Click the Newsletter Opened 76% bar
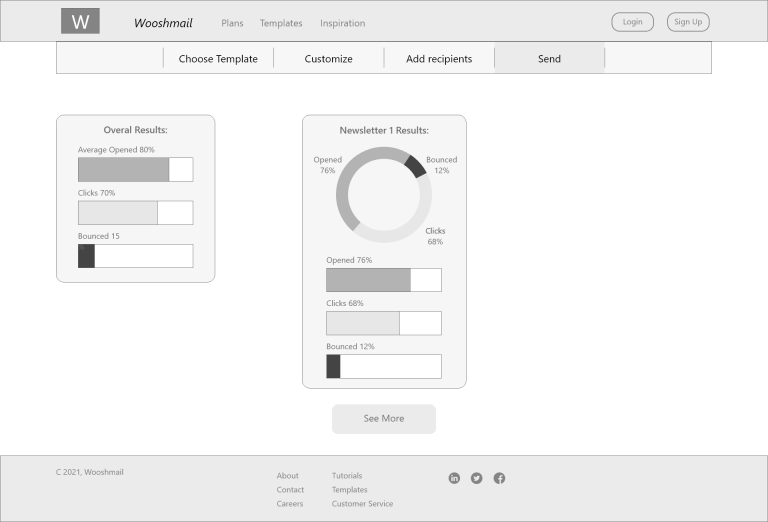Viewport: 768px width, 522px height. [x=384, y=280]
